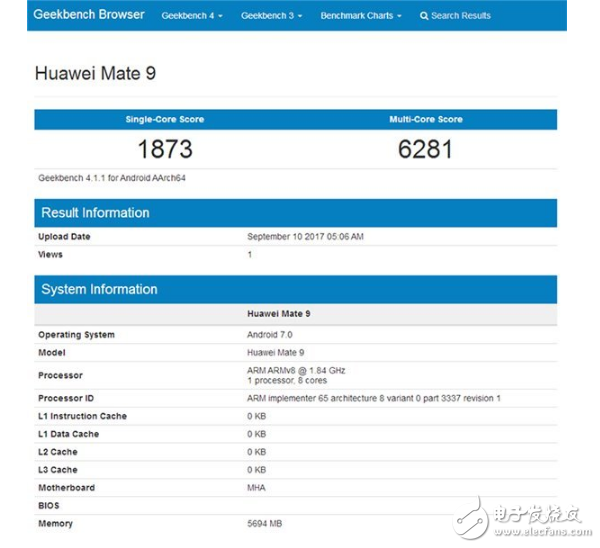Click the Android 7.0 operating system value
This screenshot has height=548, width=600.
268,335
